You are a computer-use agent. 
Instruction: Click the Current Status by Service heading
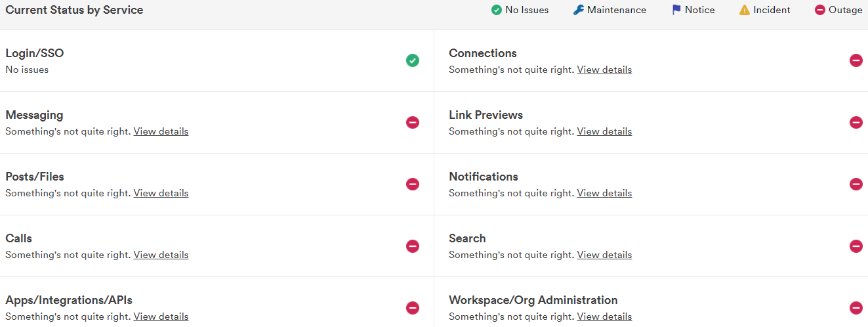(x=74, y=10)
